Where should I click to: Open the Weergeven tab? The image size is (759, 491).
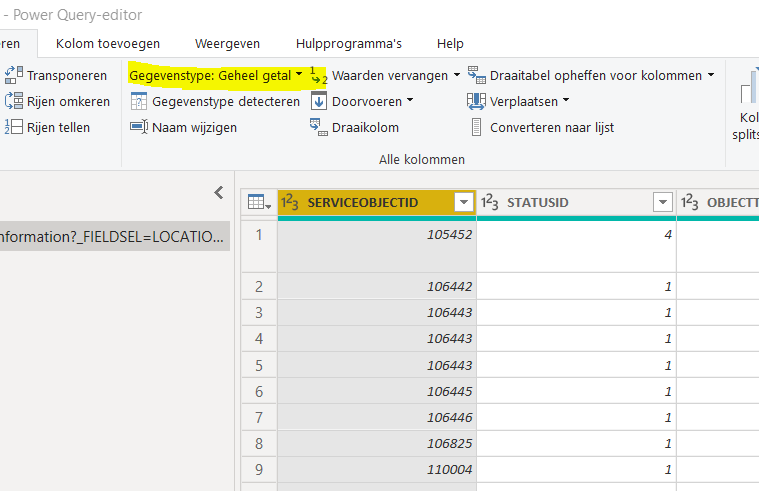click(228, 44)
